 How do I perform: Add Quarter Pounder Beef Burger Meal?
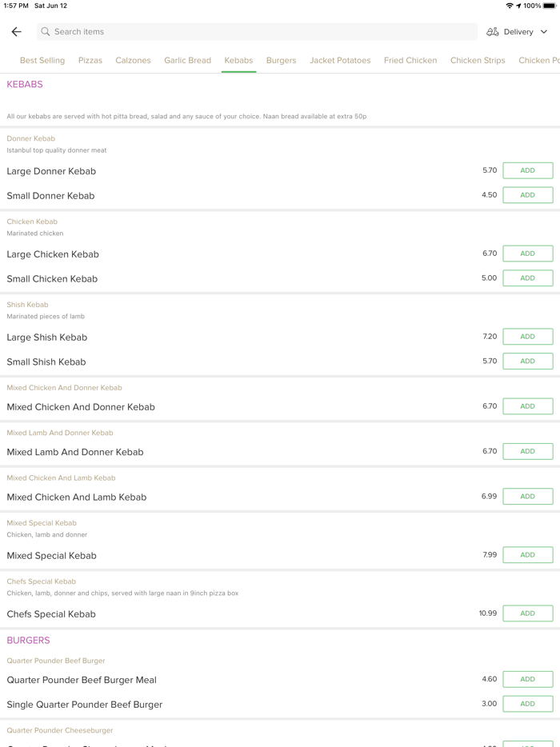click(527, 679)
